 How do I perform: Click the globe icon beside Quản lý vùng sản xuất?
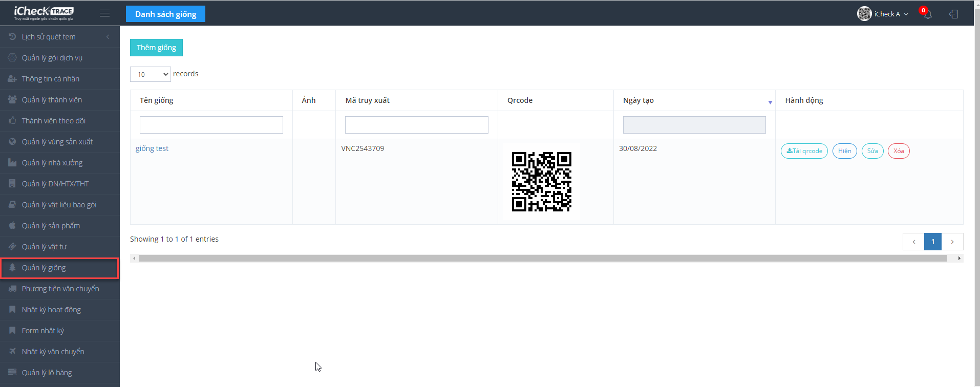coord(12,141)
